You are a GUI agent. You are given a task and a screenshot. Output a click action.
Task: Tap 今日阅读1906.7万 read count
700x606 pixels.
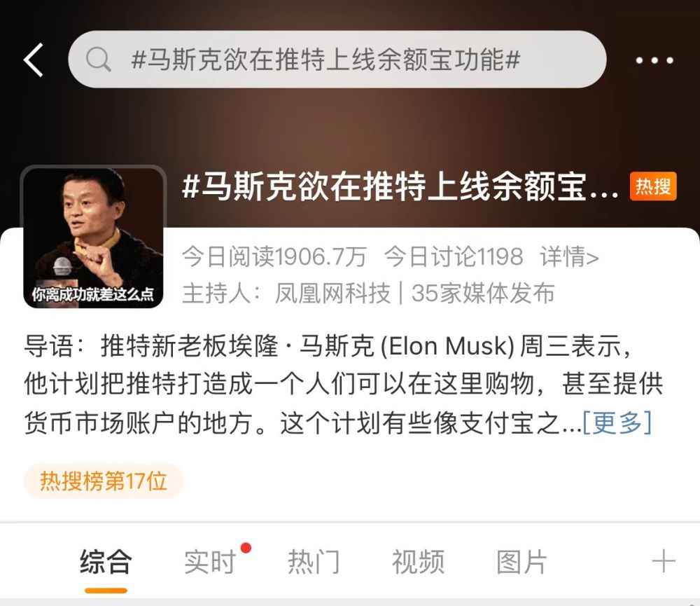[274, 256]
